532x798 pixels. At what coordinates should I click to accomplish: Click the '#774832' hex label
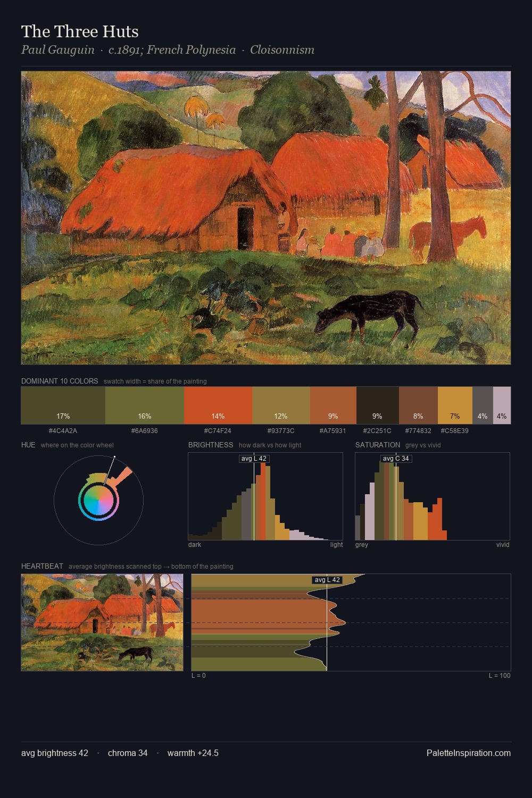coord(418,431)
